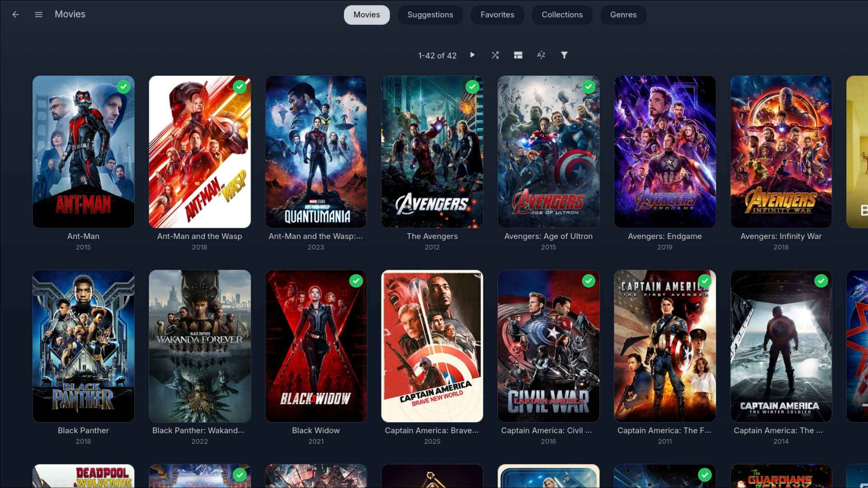868x488 pixels.
Task: Toggle watched badge on The First Avenger
Action: tap(705, 281)
